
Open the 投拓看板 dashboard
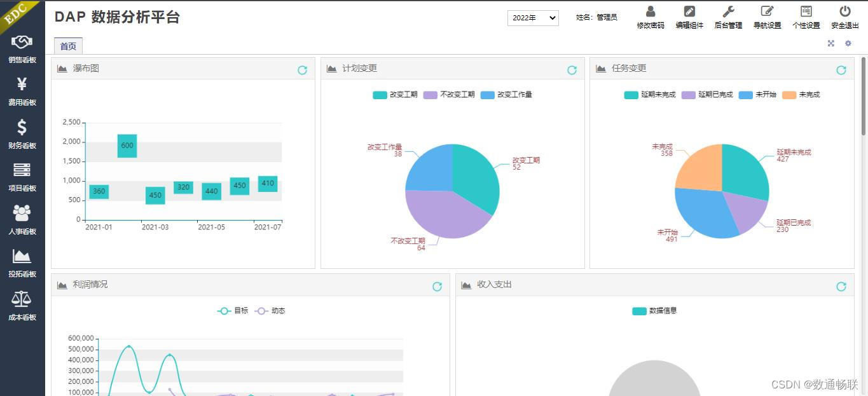(22, 263)
